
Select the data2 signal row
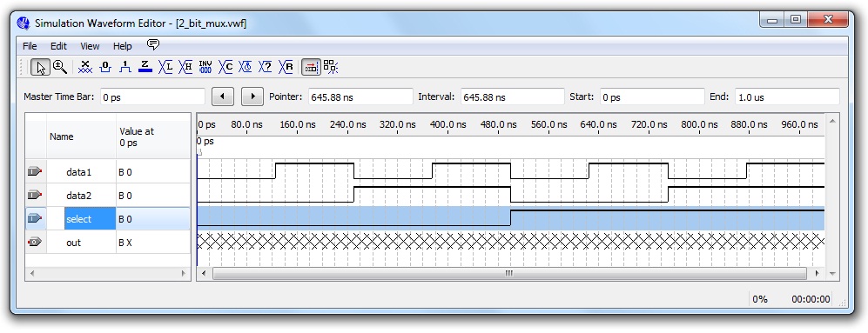pos(107,196)
